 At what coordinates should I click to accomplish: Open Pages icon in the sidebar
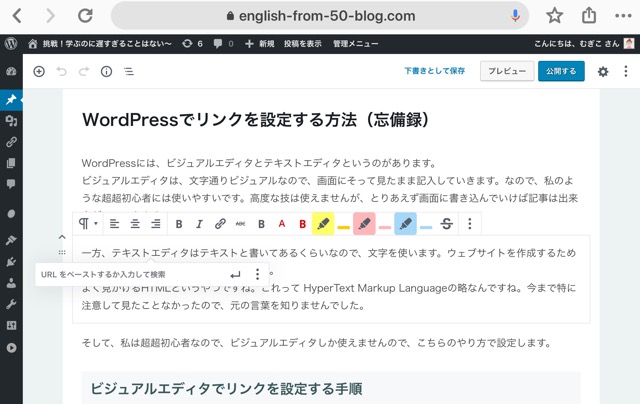[x=11, y=163]
